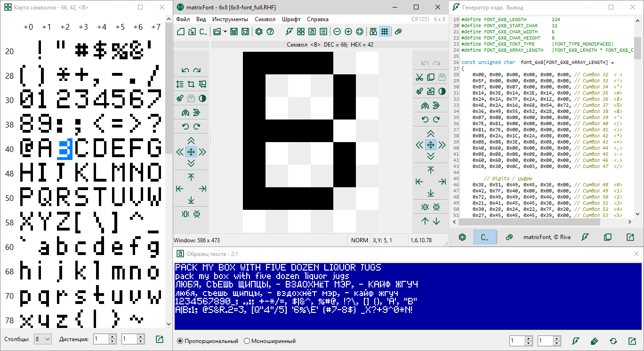Click the help question mark toolbar icon
The height and width of the screenshot is (351, 644).
[270, 32]
